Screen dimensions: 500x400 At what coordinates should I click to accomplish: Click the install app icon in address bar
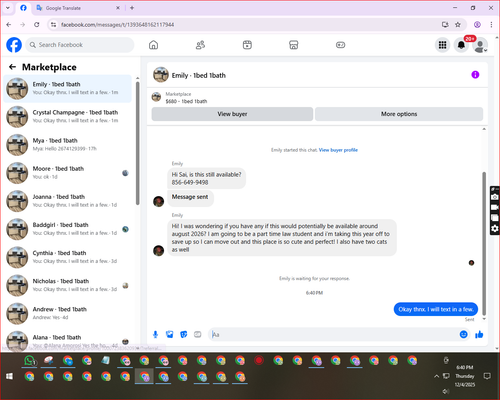[445, 25]
